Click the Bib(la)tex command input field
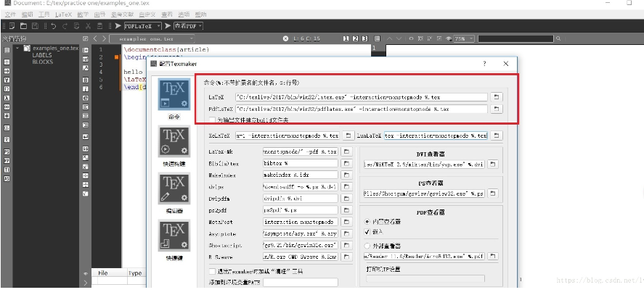The height and width of the screenshot is (295, 644). [301, 163]
